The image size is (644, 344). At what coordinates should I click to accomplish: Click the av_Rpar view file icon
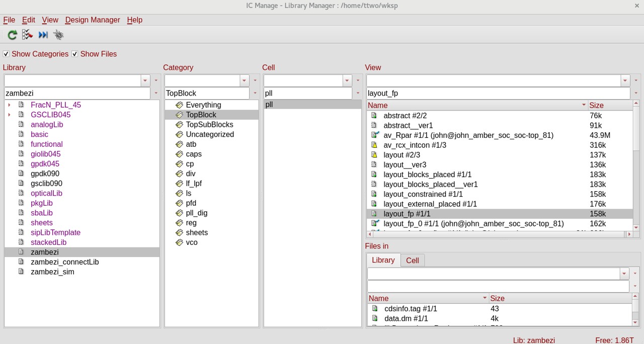click(374, 135)
